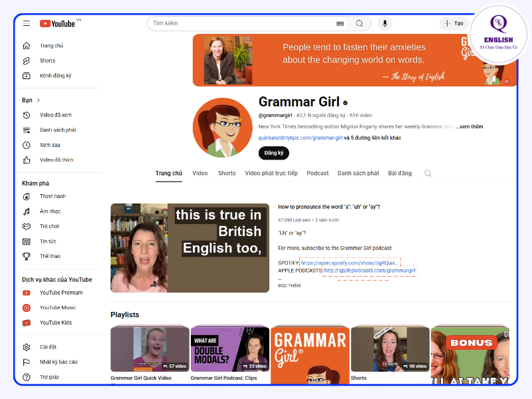The width and height of the screenshot is (532, 399).
Task: Click the YouTube logo
Action: [x=57, y=23]
